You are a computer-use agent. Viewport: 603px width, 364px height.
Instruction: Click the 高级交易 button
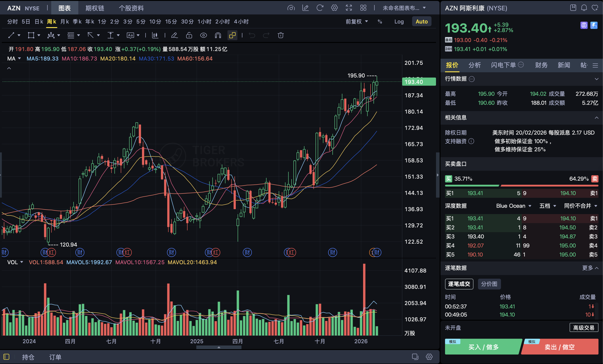pyautogui.click(x=584, y=327)
